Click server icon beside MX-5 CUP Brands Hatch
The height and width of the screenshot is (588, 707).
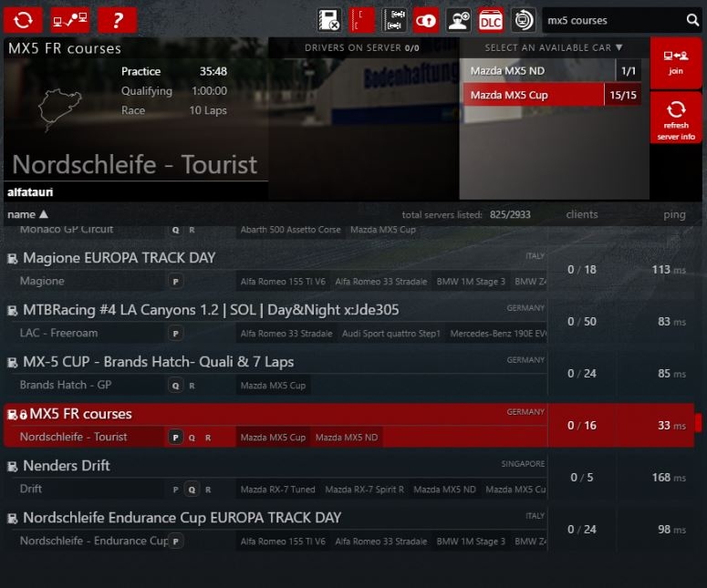[13, 363]
